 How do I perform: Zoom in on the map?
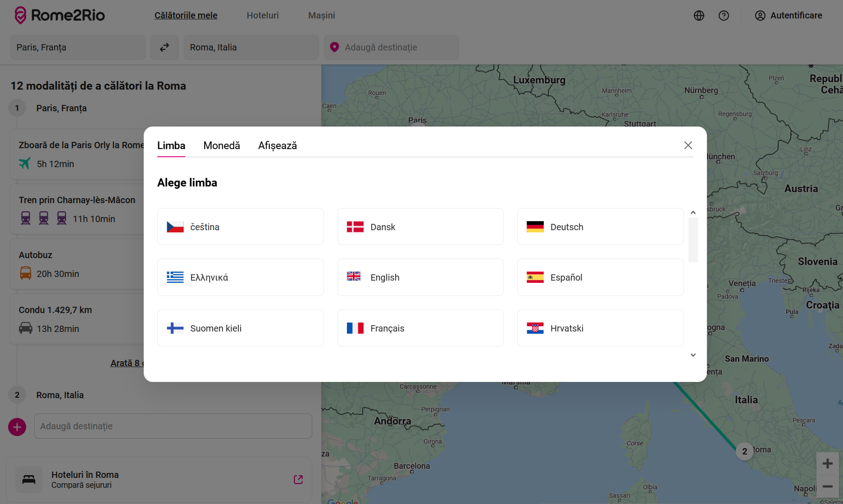click(827, 464)
